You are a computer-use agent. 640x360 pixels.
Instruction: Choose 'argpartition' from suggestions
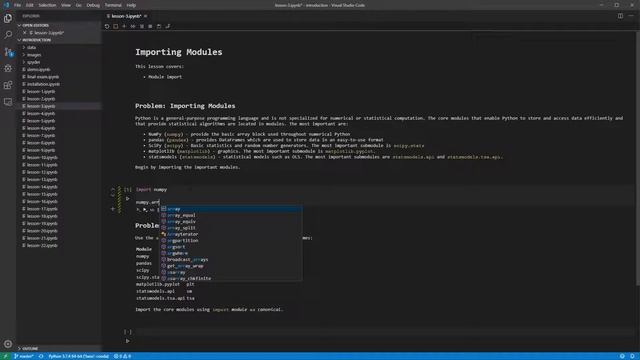point(231,240)
